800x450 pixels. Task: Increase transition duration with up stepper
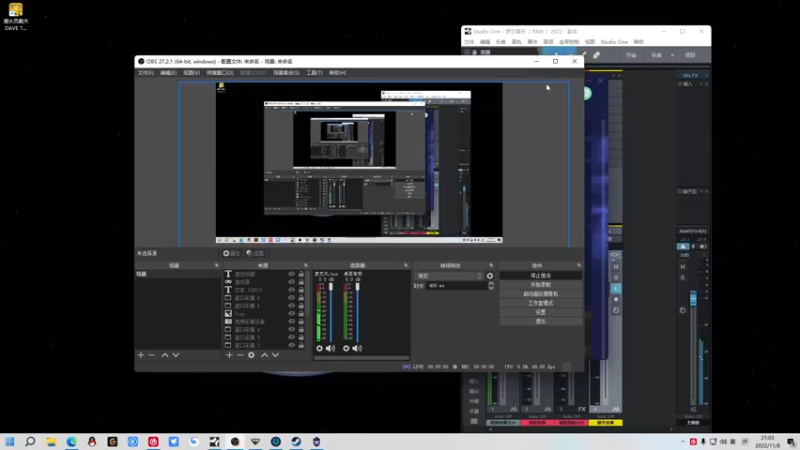click(x=491, y=284)
